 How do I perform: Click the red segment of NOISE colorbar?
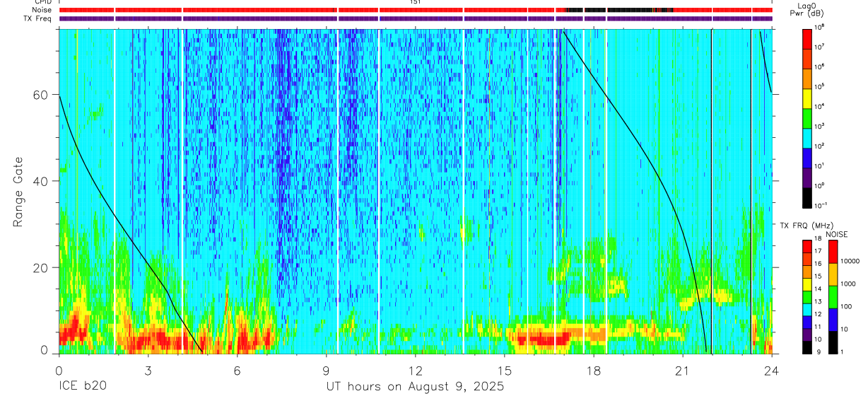pos(833,252)
